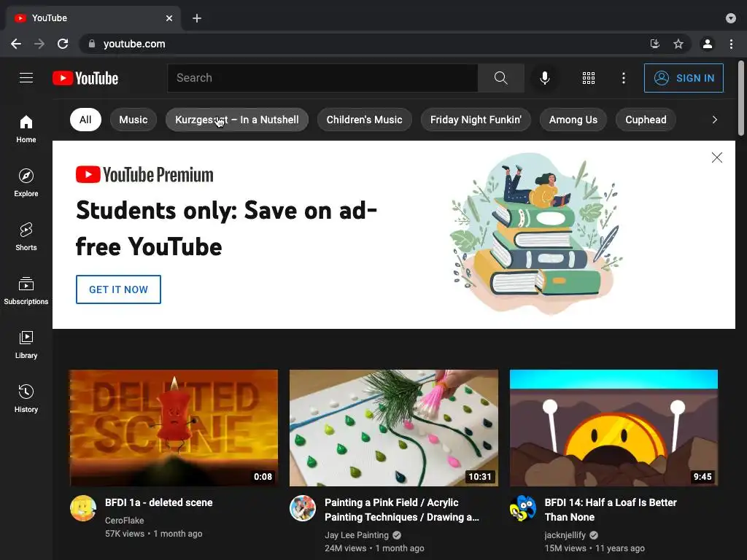Click the lock site info icon

[x=92, y=44]
